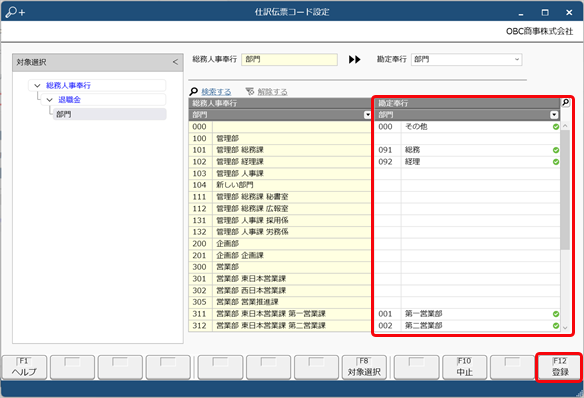584x398 pixels.
Task: Select row 302 営業部 西日本営業課
Action: pos(280,290)
